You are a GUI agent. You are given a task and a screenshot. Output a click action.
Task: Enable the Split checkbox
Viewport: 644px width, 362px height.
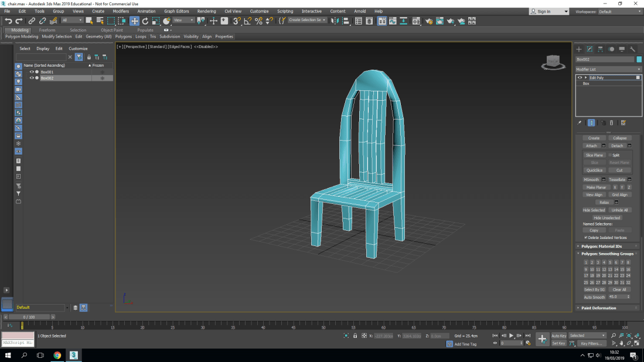pyautogui.click(x=610, y=155)
